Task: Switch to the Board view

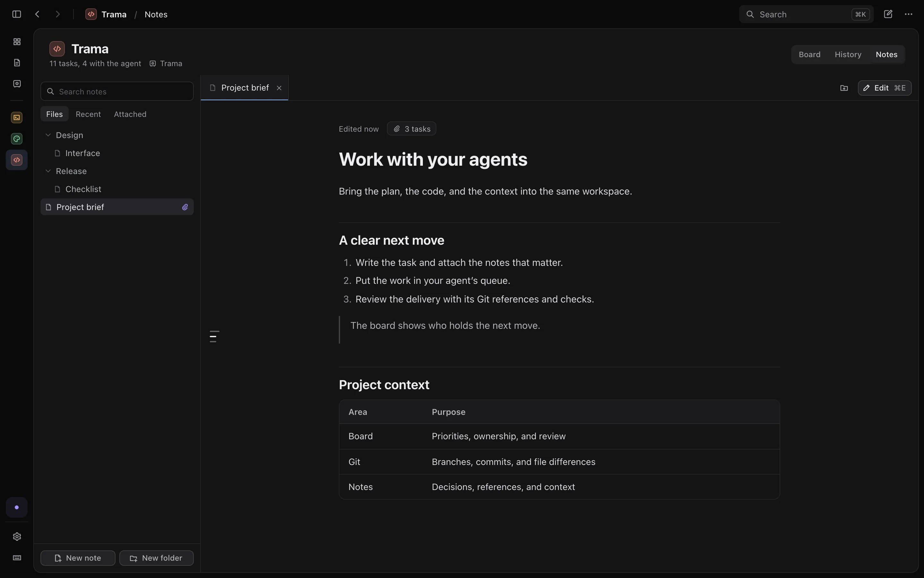Action: (809, 54)
